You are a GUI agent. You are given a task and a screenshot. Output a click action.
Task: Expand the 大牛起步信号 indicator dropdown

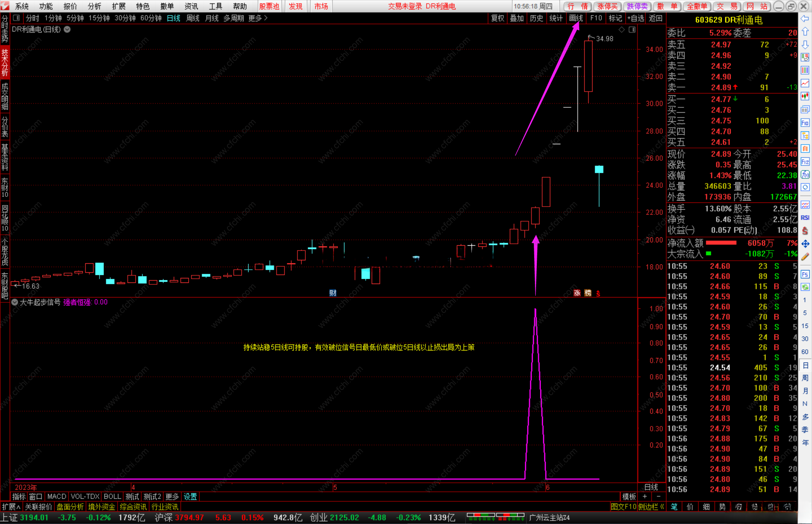click(15, 302)
